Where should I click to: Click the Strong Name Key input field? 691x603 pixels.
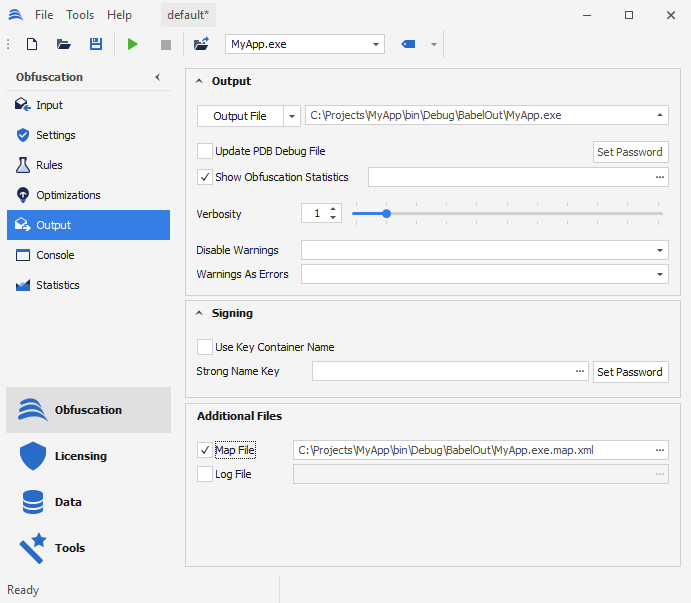[442, 372]
